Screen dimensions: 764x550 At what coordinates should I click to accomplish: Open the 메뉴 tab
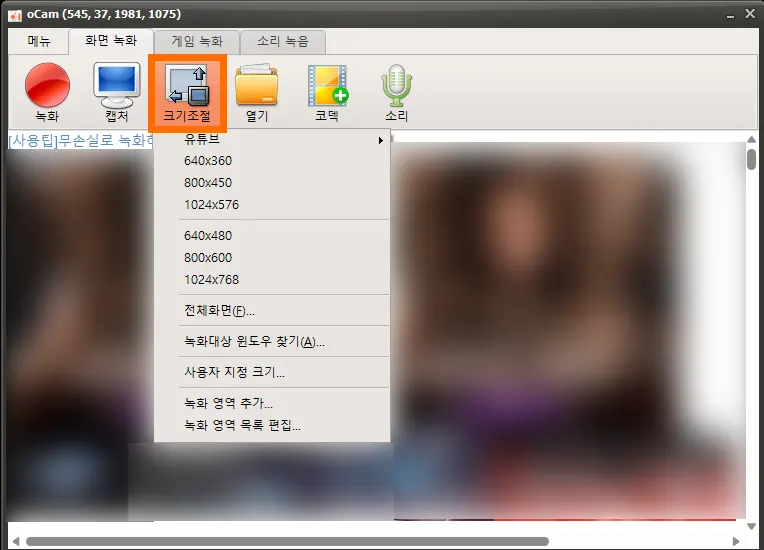click(38, 41)
